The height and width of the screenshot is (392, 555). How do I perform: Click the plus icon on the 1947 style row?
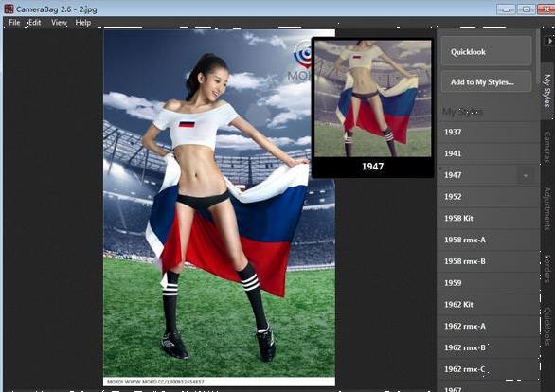(526, 175)
